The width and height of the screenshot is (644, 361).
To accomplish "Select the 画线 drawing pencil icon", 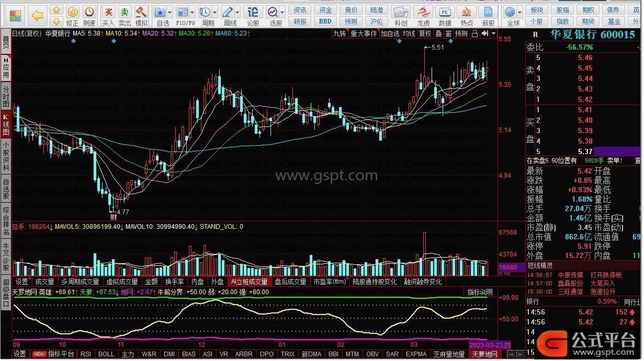I will [228, 11].
